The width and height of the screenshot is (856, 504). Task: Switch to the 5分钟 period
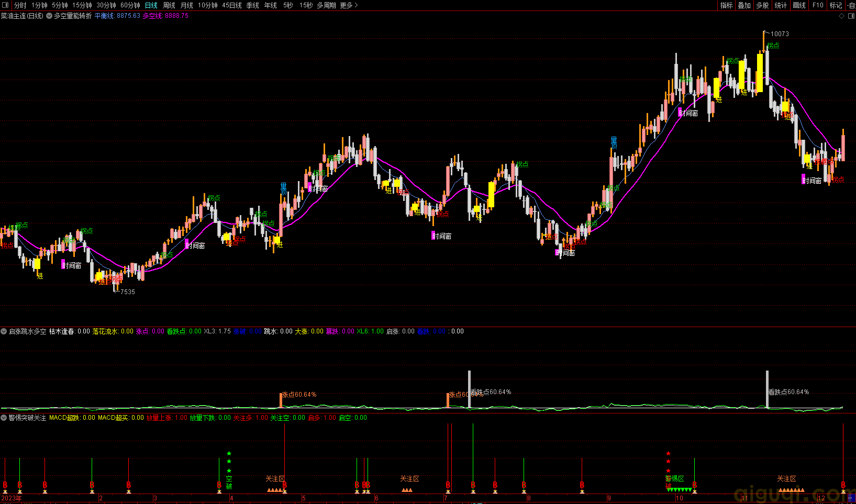coord(60,5)
